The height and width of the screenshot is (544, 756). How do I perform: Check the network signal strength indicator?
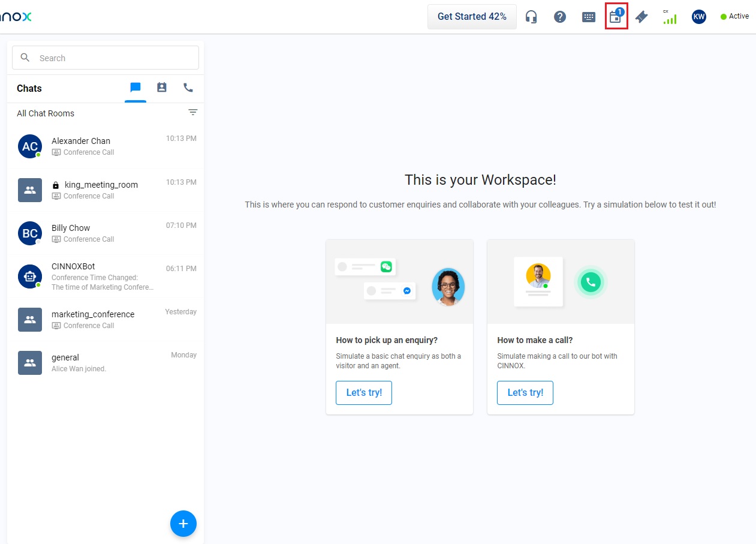point(670,17)
